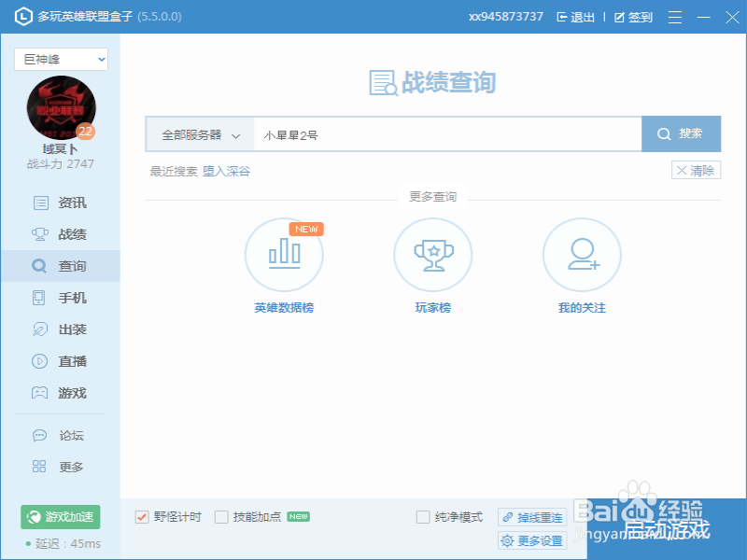Open the 直播 live stream section
747x560 pixels.
[60, 361]
